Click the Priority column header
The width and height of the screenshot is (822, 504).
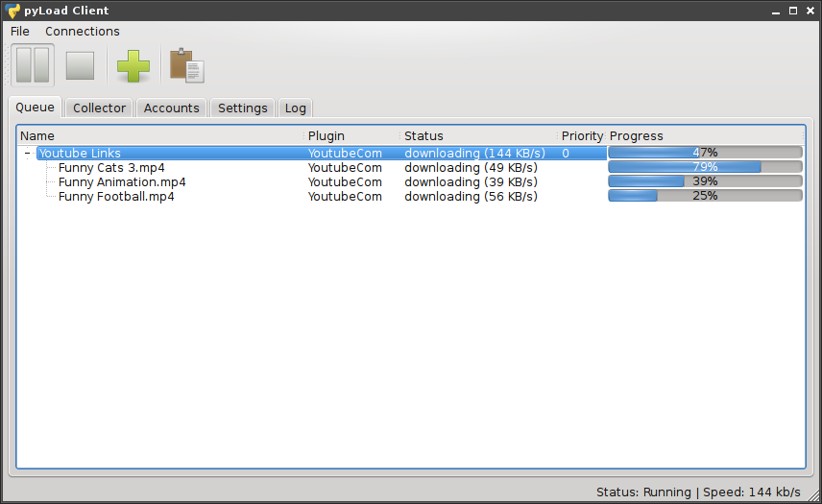pyautogui.click(x=582, y=135)
